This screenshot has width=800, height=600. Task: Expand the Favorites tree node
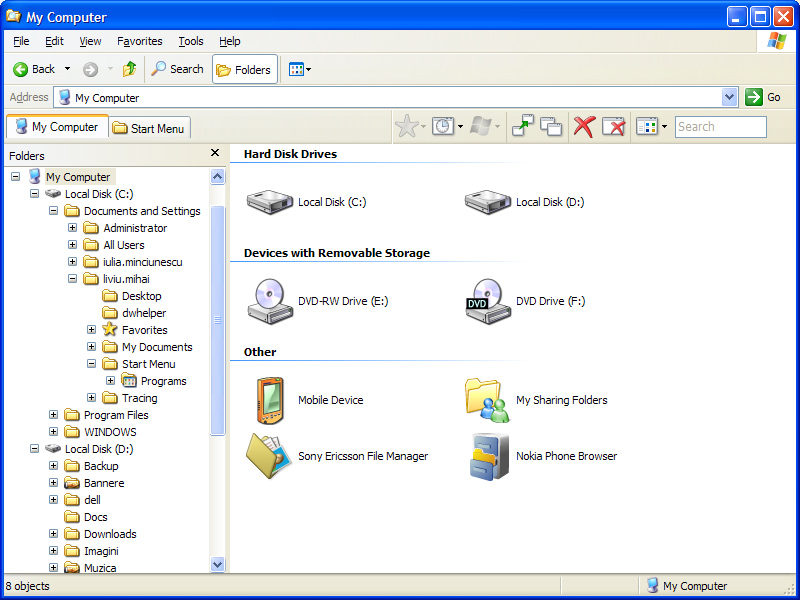91,330
